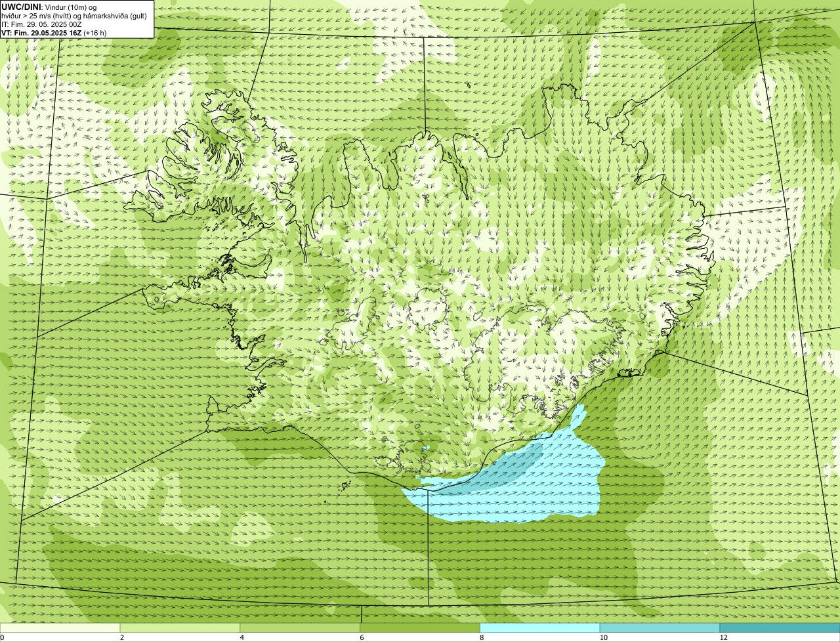Click the 10–12 m/s cyan legend swatch
Image resolution: width=840 pixels, height=642 pixels.
[x=660, y=628]
